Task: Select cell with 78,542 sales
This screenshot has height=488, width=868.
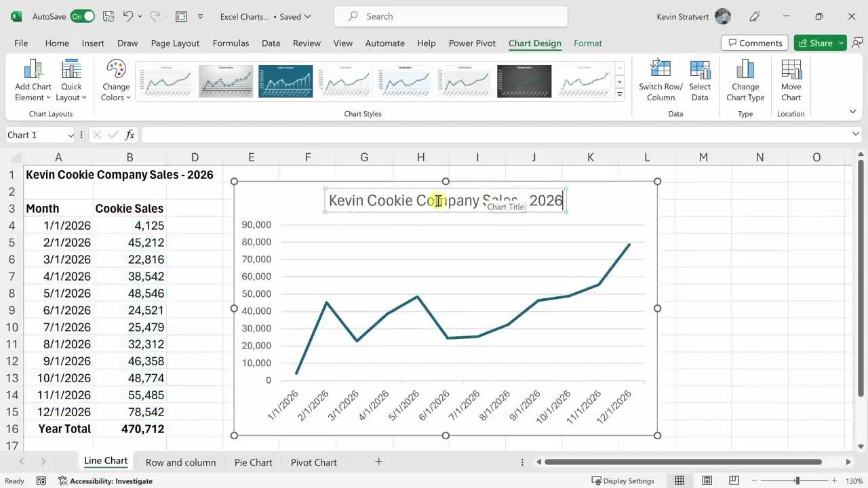Action: (130, 411)
